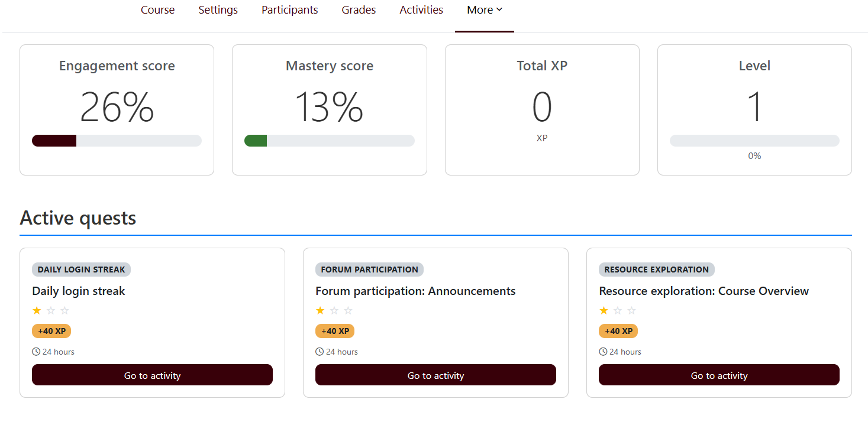
Task: Go to activity for Daily login streak
Action: tap(152, 375)
